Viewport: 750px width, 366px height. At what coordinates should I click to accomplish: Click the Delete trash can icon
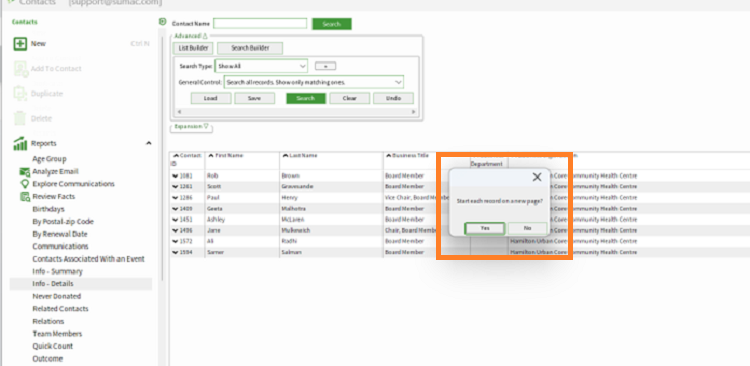[20, 118]
